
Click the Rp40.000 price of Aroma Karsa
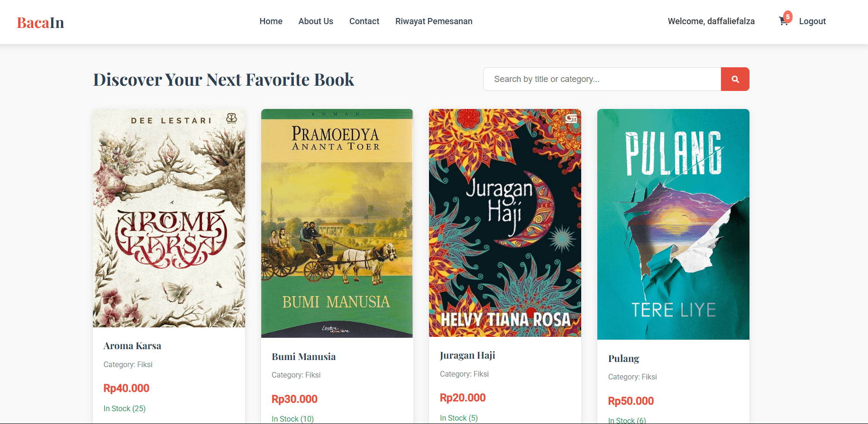point(127,388)
